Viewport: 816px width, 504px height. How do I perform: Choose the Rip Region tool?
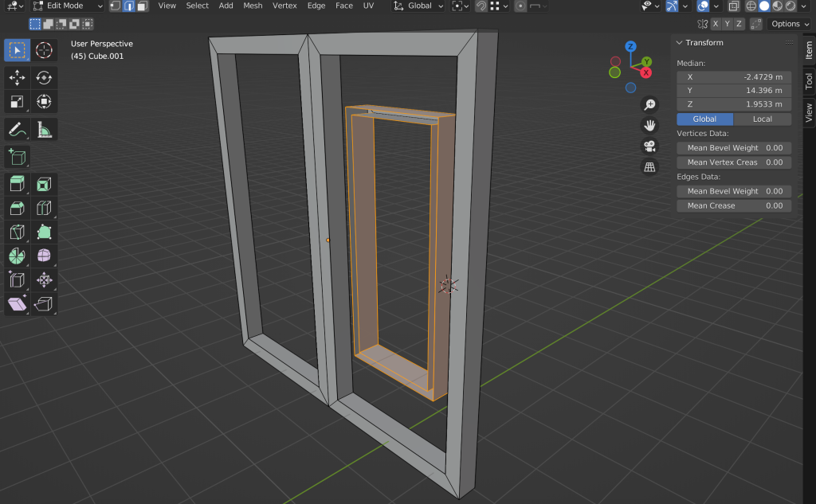[44, 303]
